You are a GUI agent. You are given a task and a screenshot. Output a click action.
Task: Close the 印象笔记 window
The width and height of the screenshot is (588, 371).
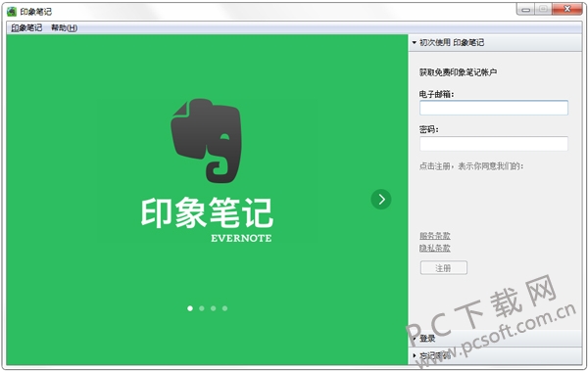[x=567, y=9]
